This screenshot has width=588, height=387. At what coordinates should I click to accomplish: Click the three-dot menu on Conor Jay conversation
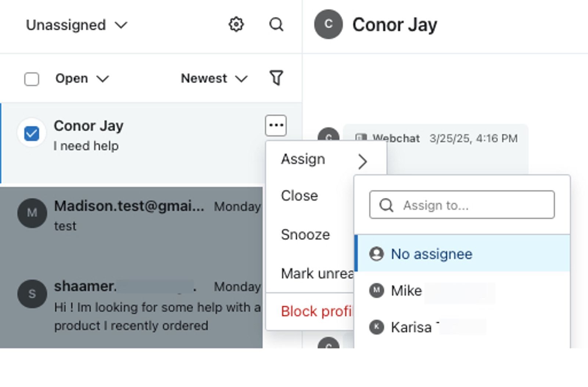pos(276,125)
